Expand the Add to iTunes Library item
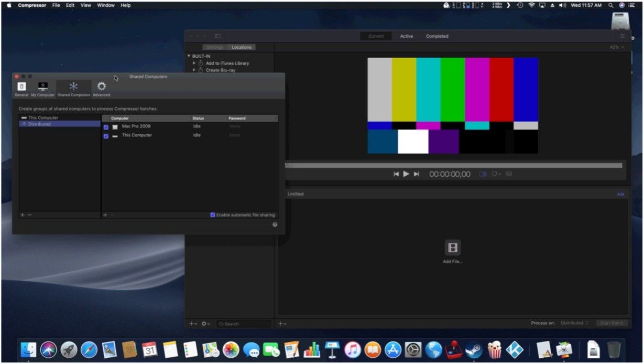644x364 pixels. [x=194, y=63]
